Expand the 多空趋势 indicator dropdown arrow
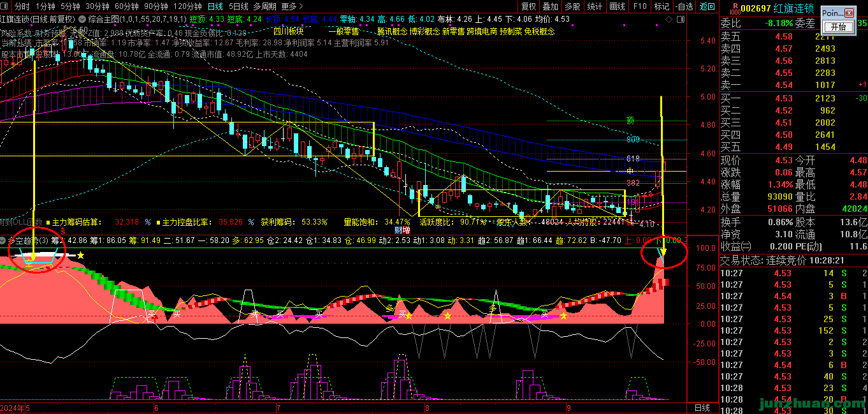The height and width of the screenshot is (414, 868). pyautogui.click(x=4, y=241)
